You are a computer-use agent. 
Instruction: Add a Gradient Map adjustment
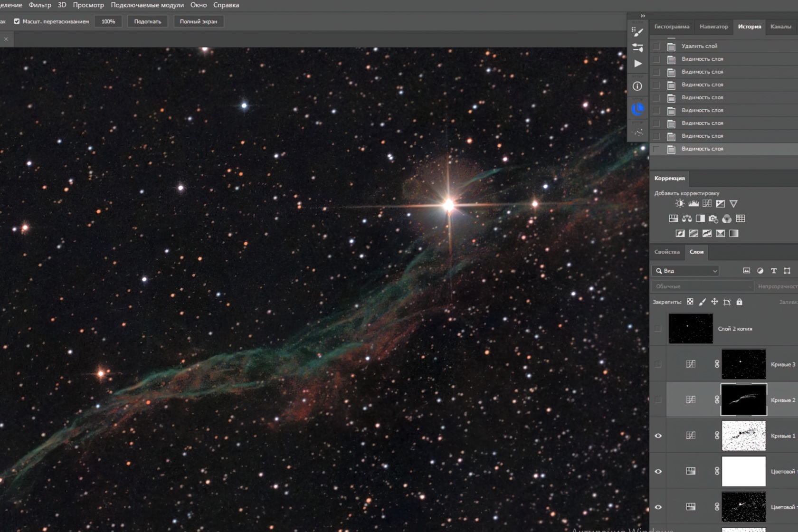click(x=734, y=233)
